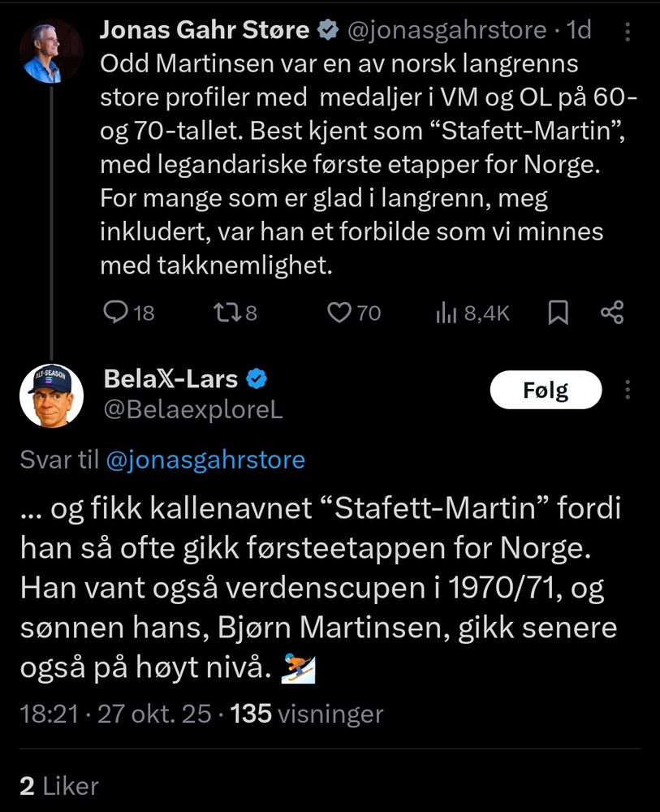Click the Jonas Gahr Støre display name

point(204,31)
